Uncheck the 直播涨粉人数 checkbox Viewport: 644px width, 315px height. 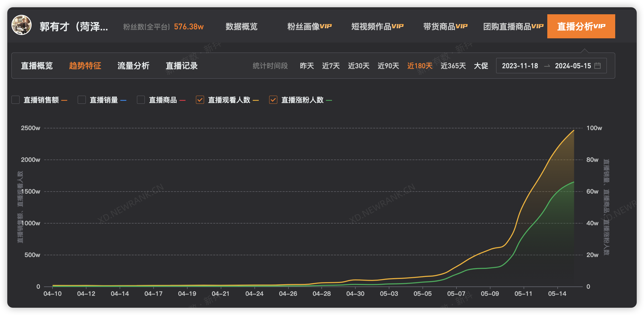tap(273, 100)
